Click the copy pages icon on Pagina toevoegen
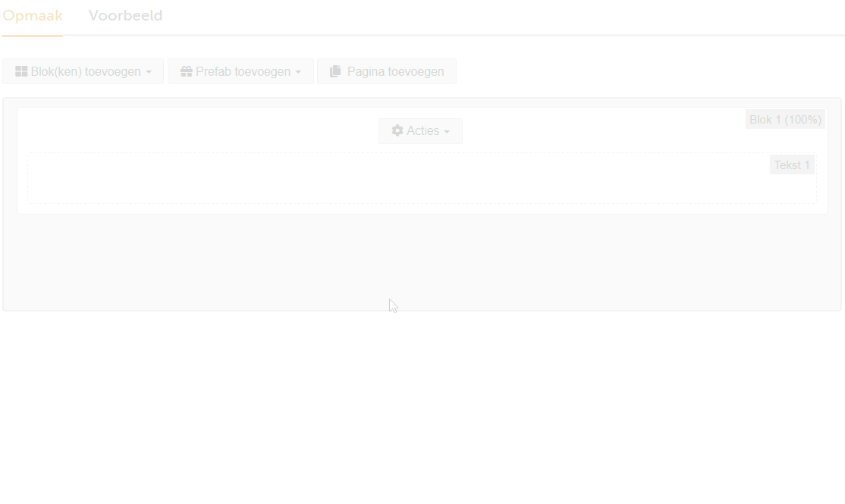The width and height of the screenshot is (845, 504). pyautogui.click(x=335, y=71)
